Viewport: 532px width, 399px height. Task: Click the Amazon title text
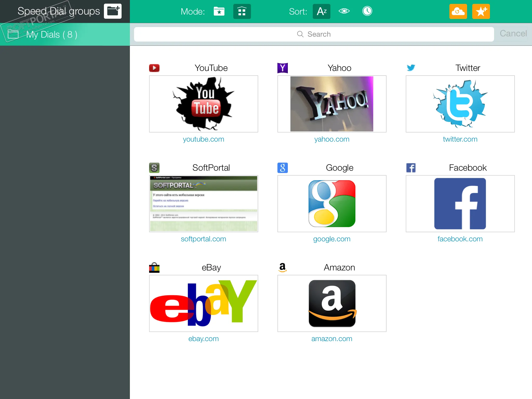coord(340,268)
